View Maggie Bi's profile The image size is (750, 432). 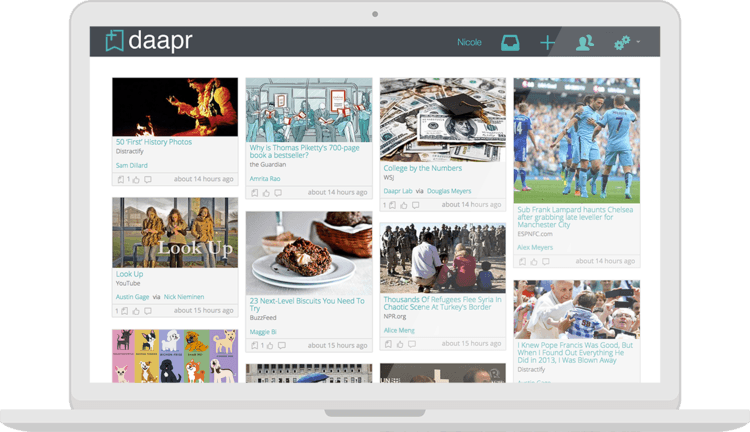point(263,332)
